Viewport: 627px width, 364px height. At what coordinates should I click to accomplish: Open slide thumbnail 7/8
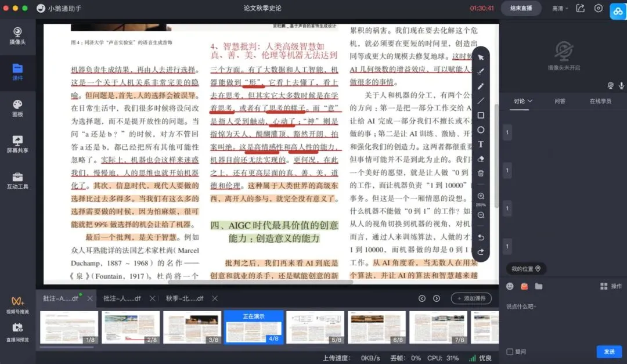pyautogui.click(x=438, y=327)
